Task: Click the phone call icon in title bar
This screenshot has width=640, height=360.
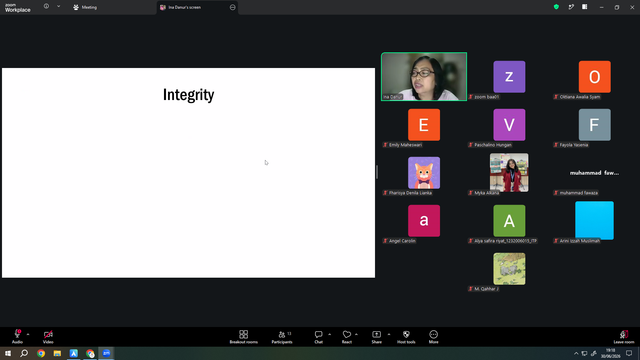Action: pos(571,7)
